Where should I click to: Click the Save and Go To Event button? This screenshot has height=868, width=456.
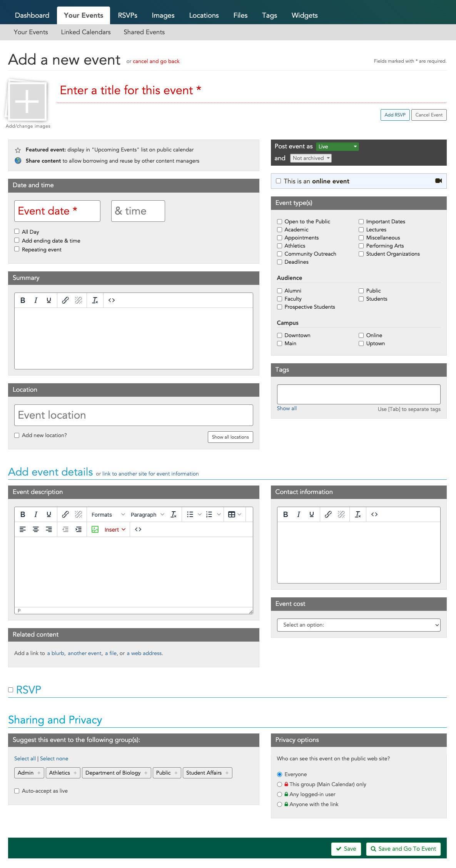[x=403, y=849]
